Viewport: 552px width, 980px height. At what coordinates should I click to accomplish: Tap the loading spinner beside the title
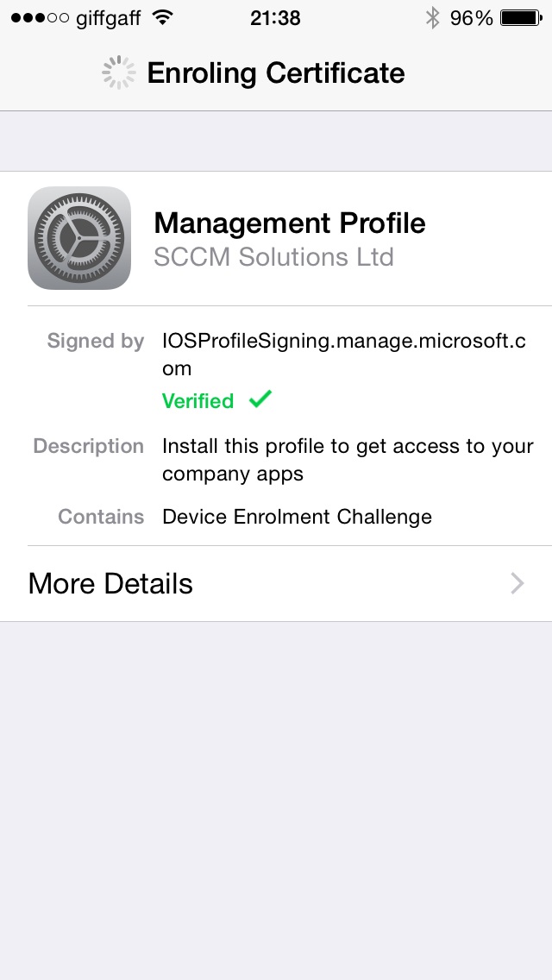tap(119, 73)
